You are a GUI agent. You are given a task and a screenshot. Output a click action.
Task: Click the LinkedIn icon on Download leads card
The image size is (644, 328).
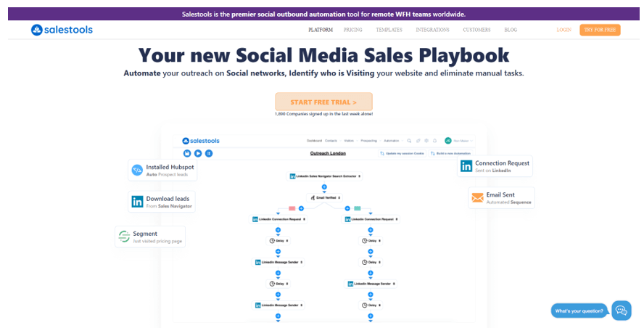pyautogui.click(x=137, y=202)
